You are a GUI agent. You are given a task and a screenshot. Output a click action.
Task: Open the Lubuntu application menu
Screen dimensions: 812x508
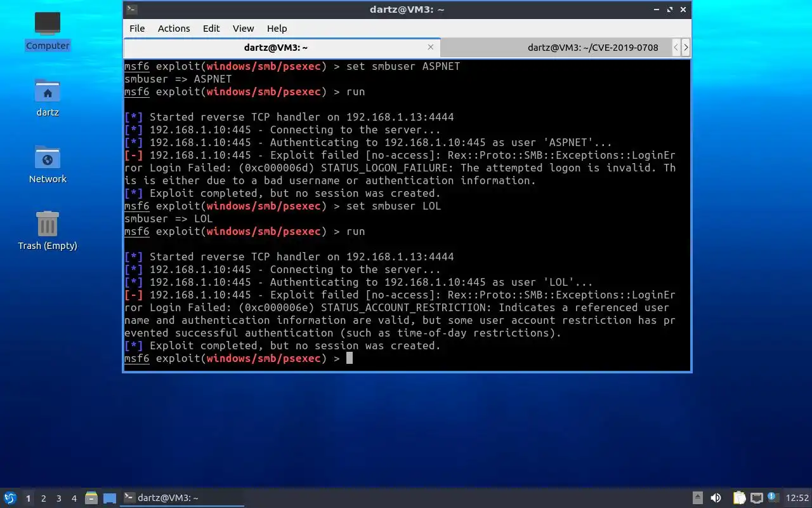(x=10, y=498)
